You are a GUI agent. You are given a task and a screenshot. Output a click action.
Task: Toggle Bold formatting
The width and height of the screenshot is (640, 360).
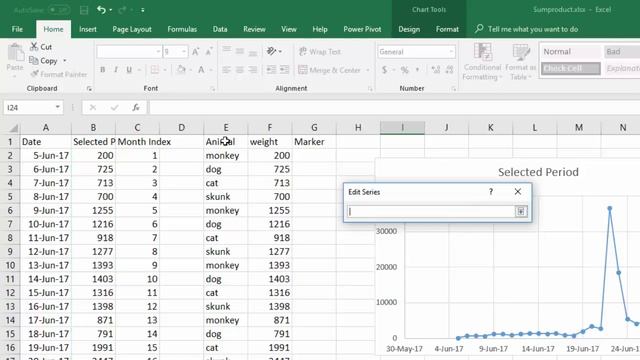pos(102,70)
